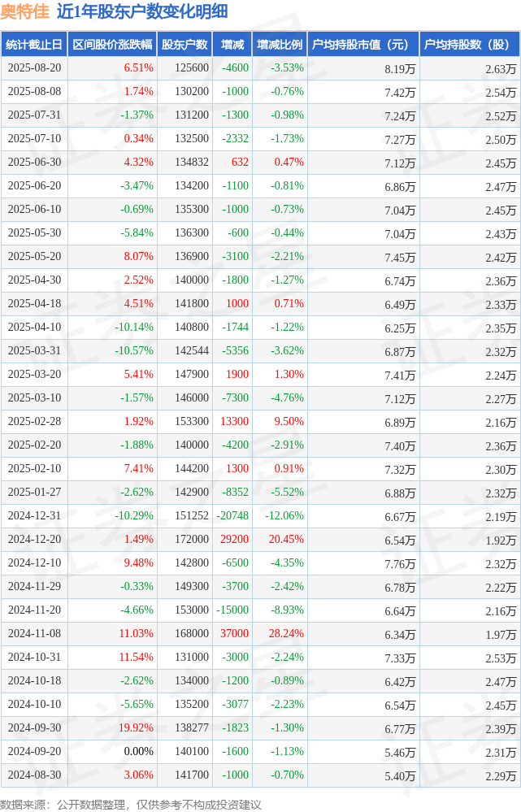Image resolution: width=521 pixels, height=812 pixels.
Task: Click the 6.51% price change value
Action: click(138, 67)
